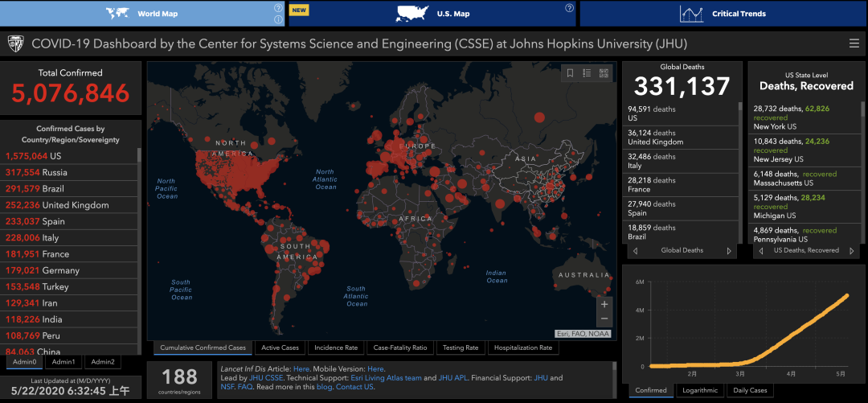This screenshot has height=403, width=868.
Task: Open the info (i) icon on World Map tab
Action: pyautogui.click(x=278, y=20)
